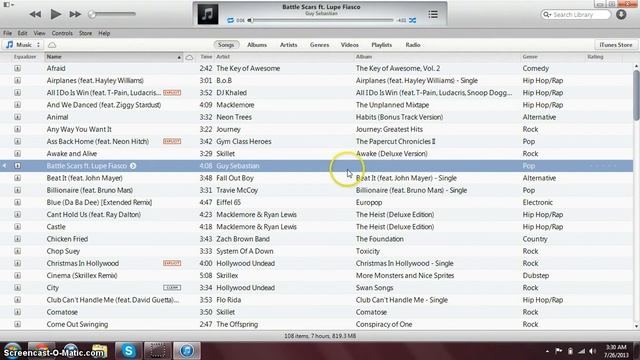Click the iCloud icon beside Music selector
The image size is (640, 360).
(x=52, y=45)
